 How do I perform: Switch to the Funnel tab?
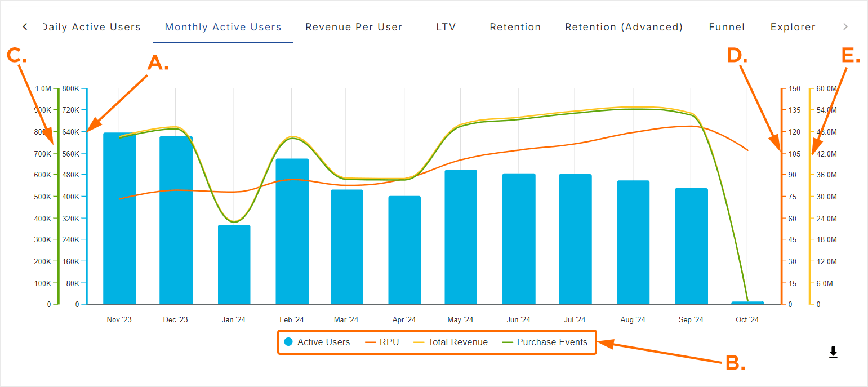pos(727,27)
